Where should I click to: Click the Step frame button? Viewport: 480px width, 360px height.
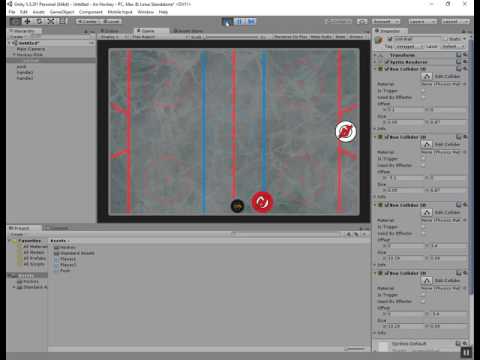click(251, 22)
